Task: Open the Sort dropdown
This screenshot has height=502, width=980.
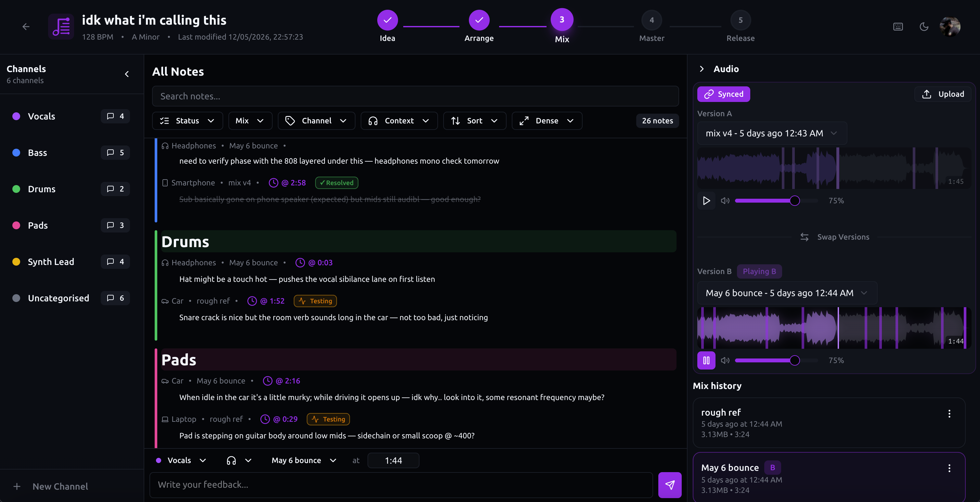Action: click(474, 121)
